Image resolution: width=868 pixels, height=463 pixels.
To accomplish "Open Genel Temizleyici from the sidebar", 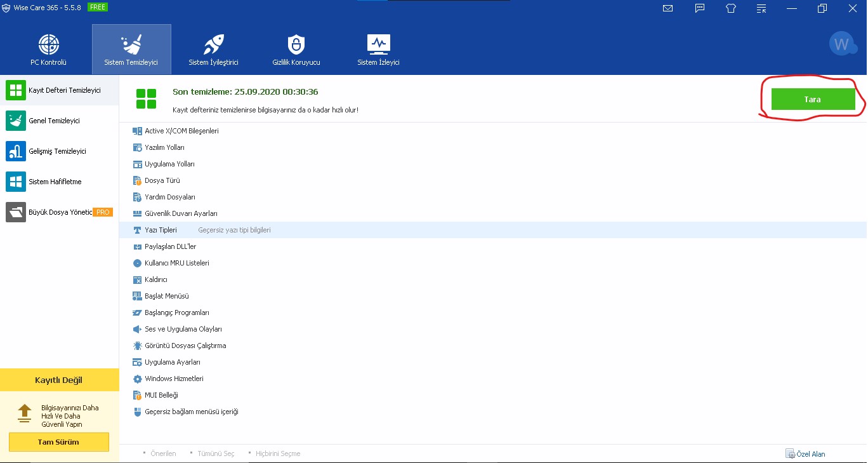I will (60, 121).
